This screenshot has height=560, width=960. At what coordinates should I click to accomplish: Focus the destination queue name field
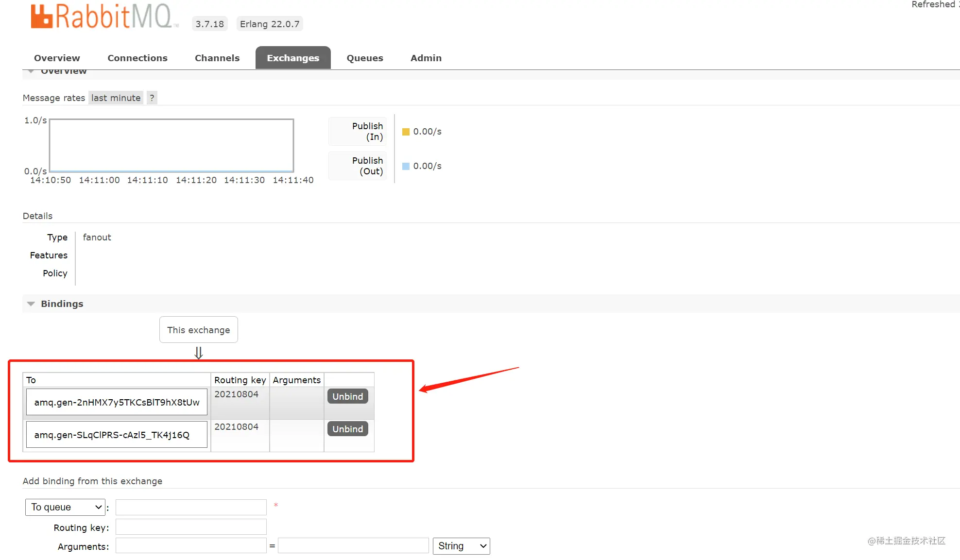191,507
